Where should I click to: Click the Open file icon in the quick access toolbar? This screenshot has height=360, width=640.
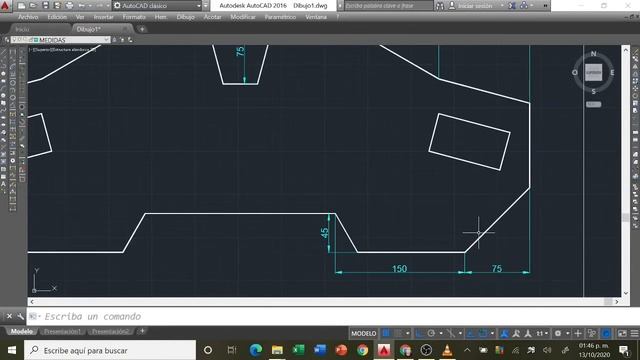(33, 6)
